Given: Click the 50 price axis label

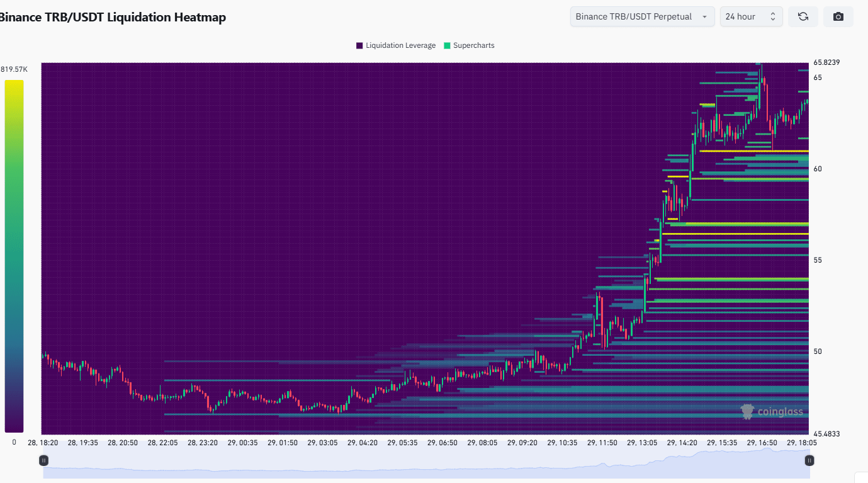Looking at the screenshot, I should [x=818, y=351].
